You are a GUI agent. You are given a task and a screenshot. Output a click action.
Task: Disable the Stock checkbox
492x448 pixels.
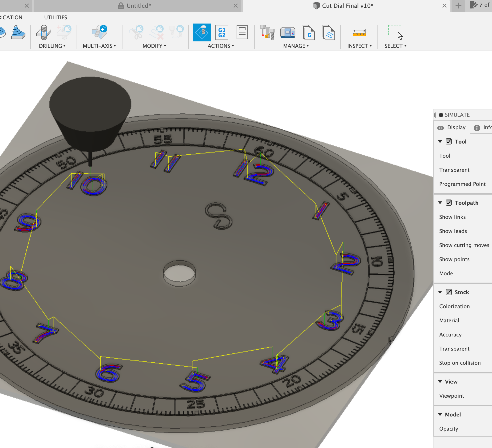tap(448, 292)
